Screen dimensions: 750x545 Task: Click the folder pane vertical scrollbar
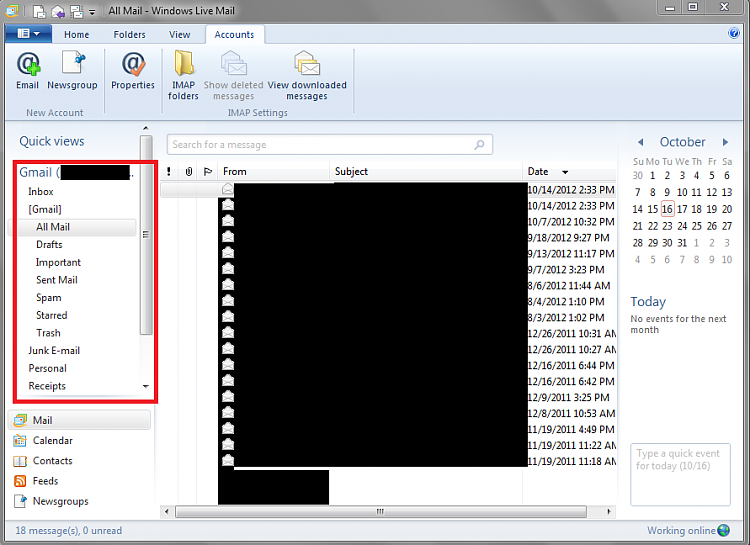(146, 234)
